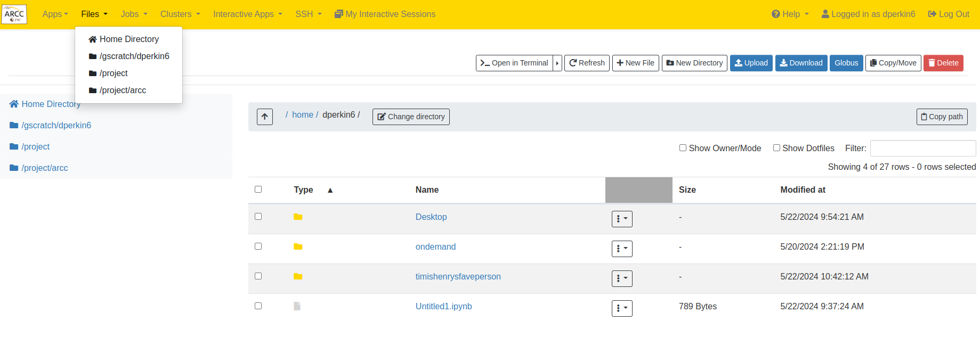Open actions menu for Untitled1.ipynb

tap(622, 308)
